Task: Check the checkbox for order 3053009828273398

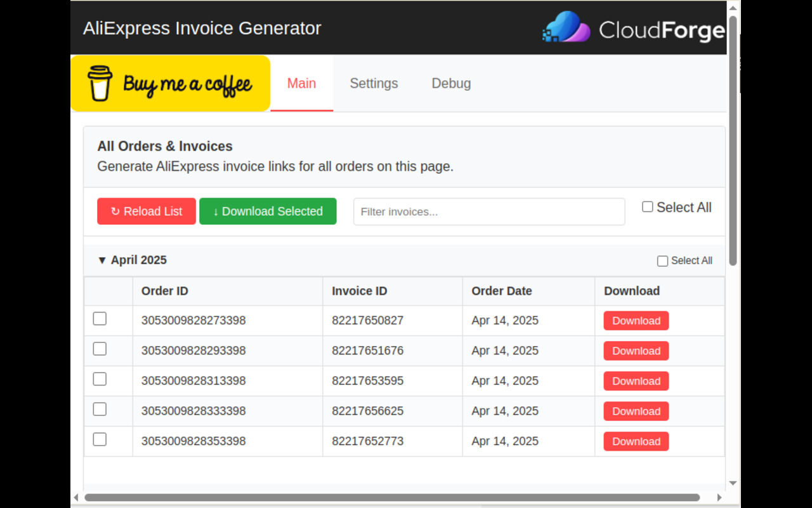Action: (100, 318)
